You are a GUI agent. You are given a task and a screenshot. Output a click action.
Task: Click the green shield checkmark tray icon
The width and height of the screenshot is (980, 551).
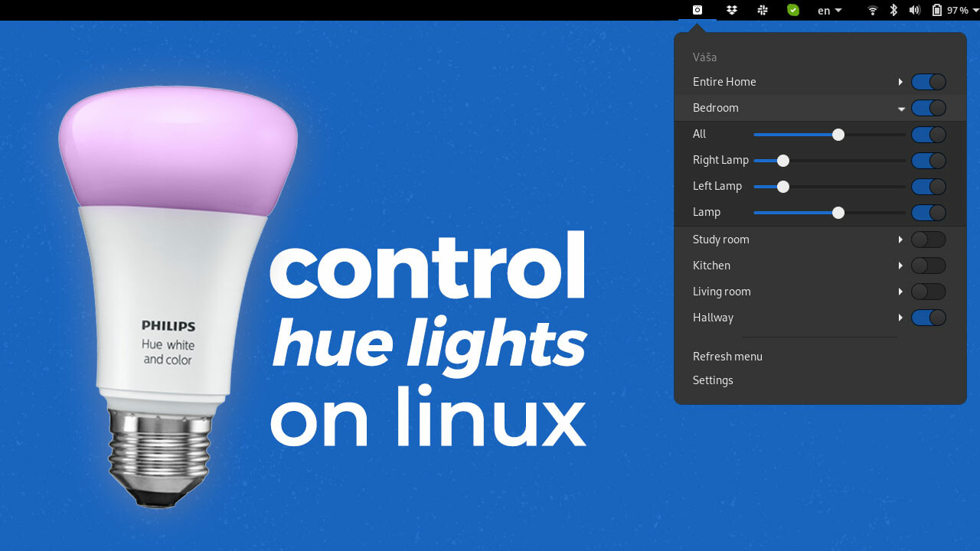pos(793,10)
